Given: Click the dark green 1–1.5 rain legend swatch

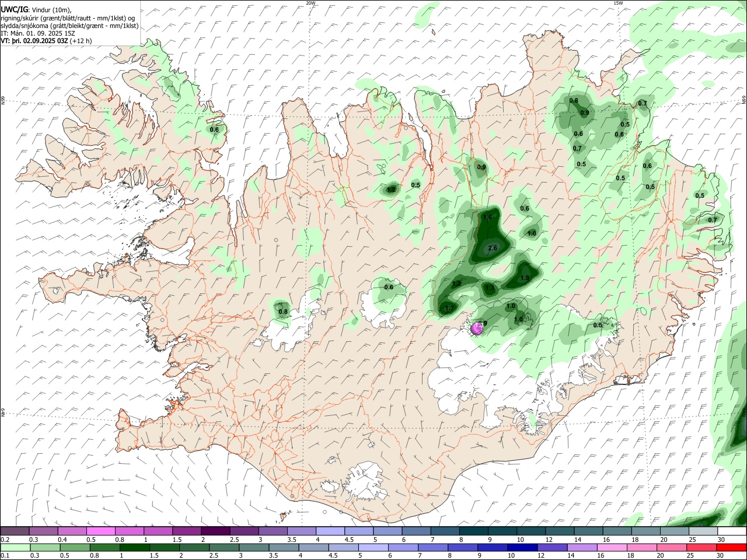Looking at the screenshot, I should pos(134,547).
